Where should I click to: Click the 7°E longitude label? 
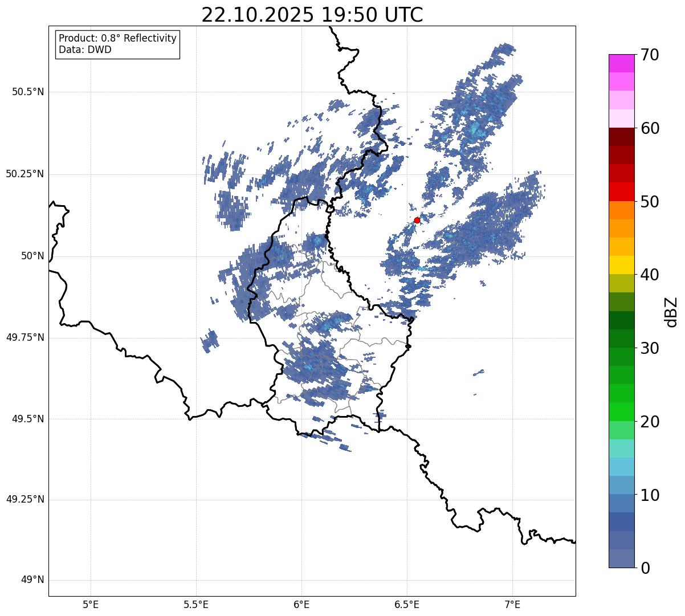pyautogui.click(x=512, y=604)
